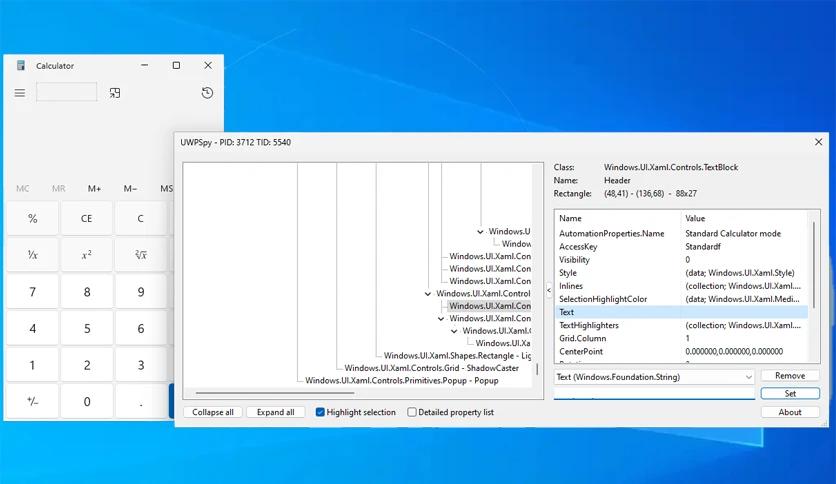Click the Set button in UWPSpy
The height and width of the screenshot is (484, 836).
tap(790, 393)
